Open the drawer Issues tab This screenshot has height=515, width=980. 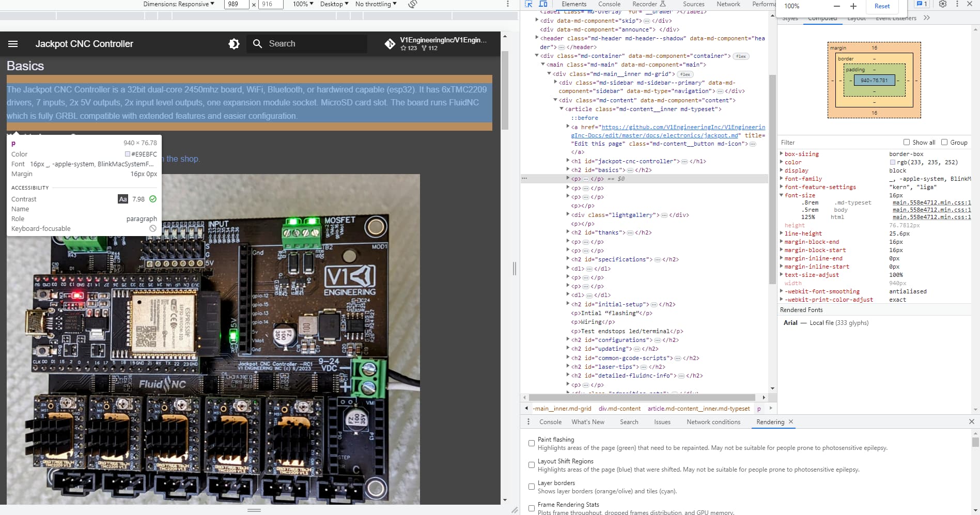point(662,422)
